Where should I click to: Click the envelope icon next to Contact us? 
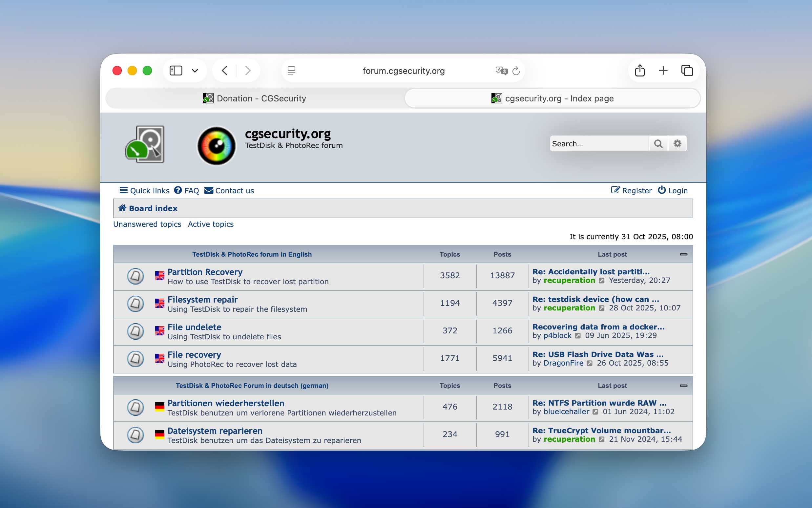coord(209,190)
